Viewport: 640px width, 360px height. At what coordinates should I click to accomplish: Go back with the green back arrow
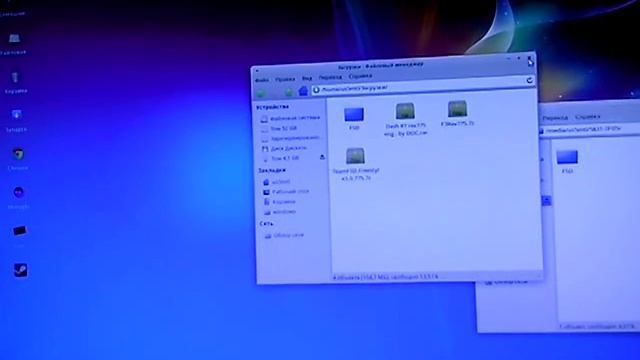point(261,93)
